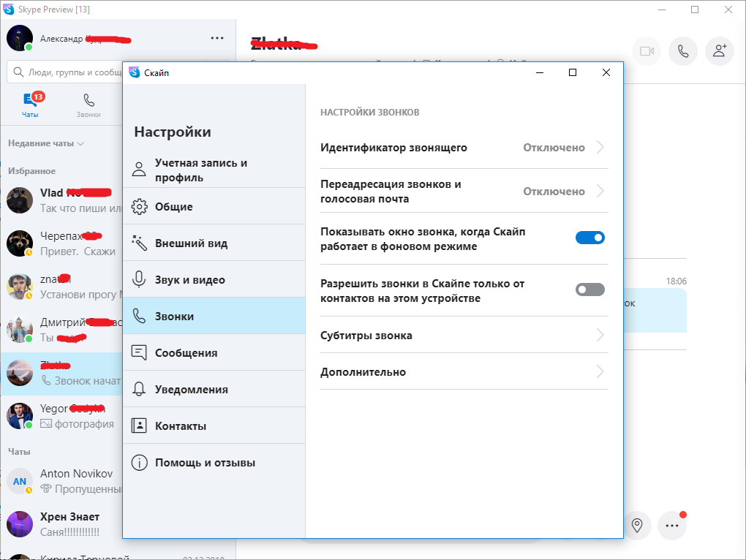
Task: Click the handset icon in the Звонки settings row
Action: click(139, 316)
